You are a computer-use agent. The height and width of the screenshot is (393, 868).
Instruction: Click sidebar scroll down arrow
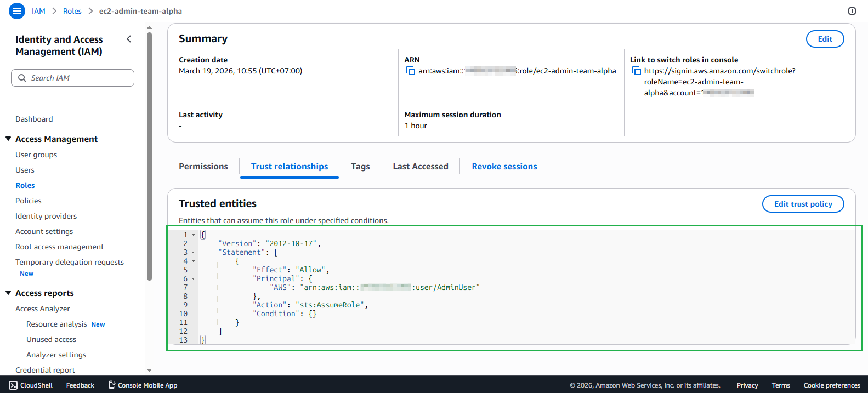149,371
